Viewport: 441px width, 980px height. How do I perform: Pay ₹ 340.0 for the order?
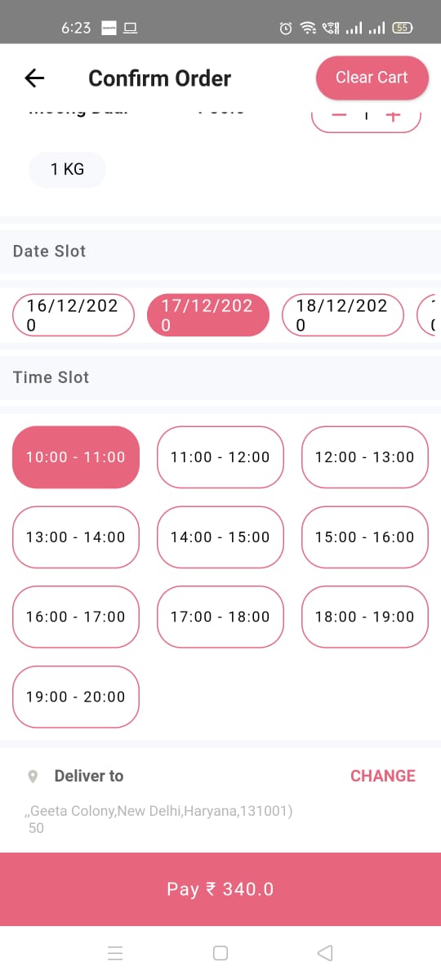[x=220, y=889]
